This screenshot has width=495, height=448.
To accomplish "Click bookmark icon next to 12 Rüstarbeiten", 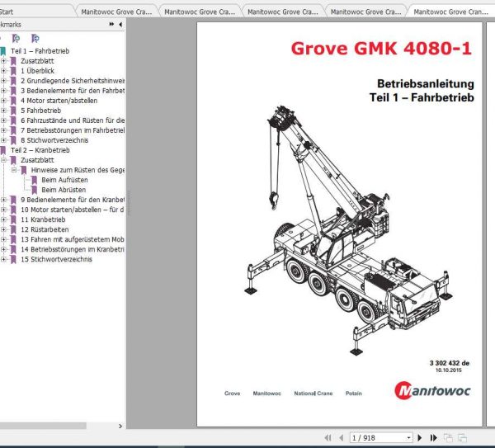I will 13,230.
